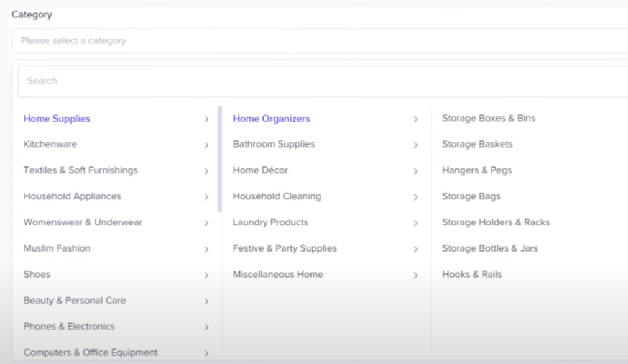Choose the Household Appliances category
The height and width of the screenshot is (364, 628).
(72, 196)
